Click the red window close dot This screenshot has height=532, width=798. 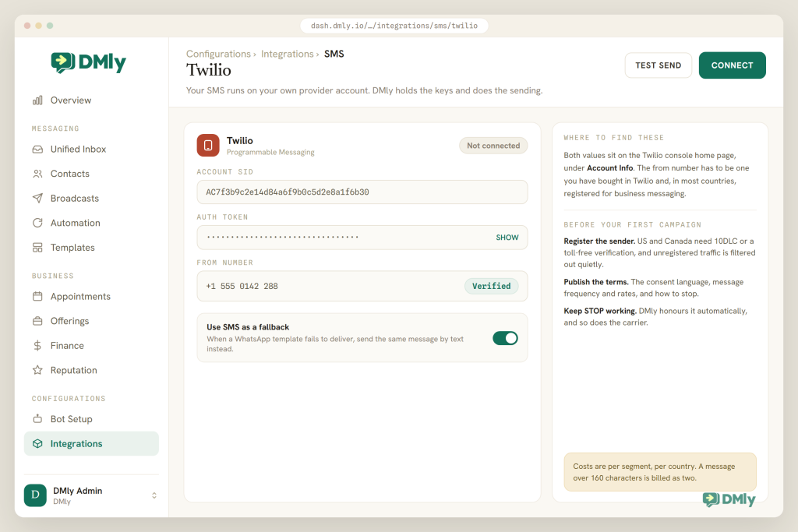pos(27,26)
